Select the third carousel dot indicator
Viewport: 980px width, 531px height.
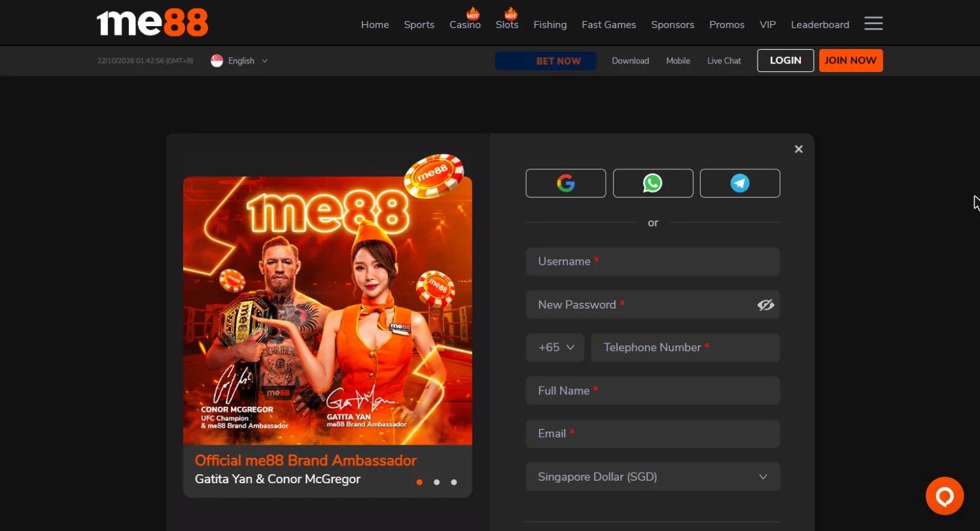[x=454, y=482]
